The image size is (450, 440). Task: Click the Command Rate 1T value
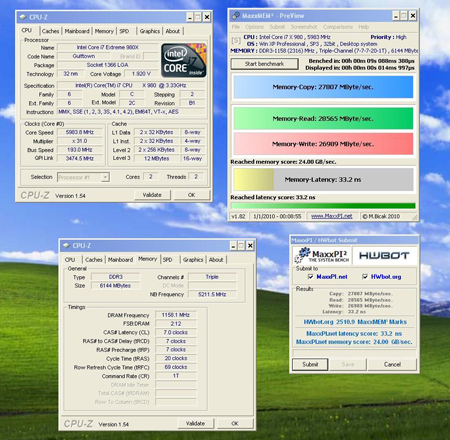(176, 376)
